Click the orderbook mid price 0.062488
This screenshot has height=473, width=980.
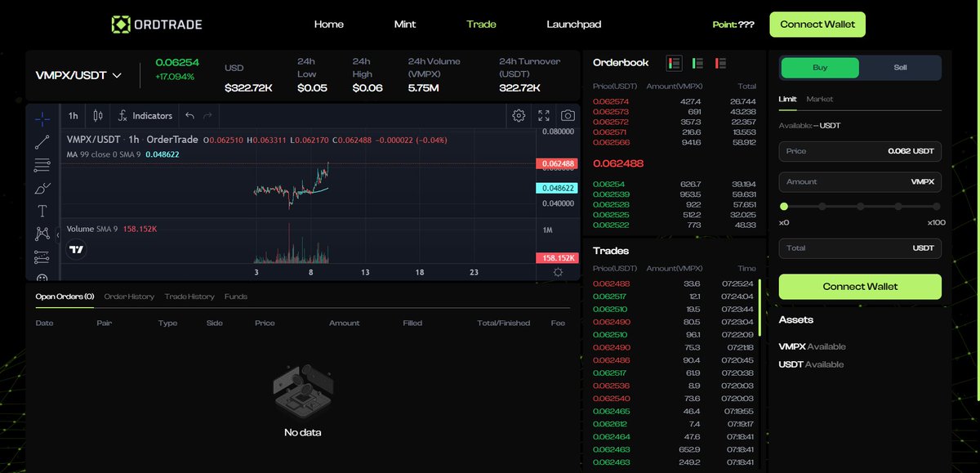point(618,163)
